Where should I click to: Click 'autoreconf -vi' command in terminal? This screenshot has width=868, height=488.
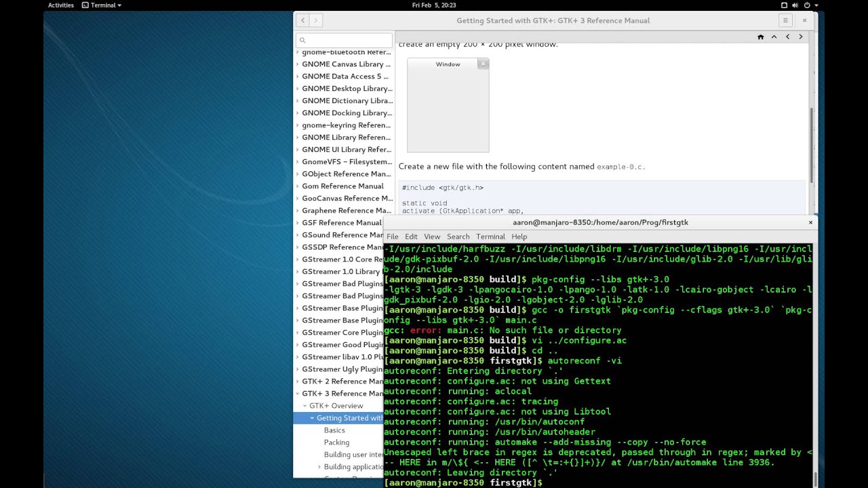[x=585, y=361]
